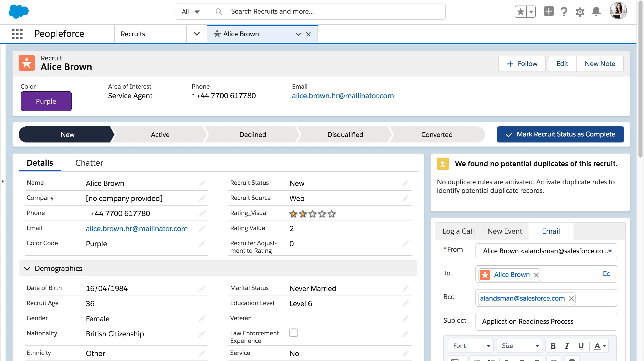Click the Purple color swatch
The image size is (644, 361).
(46, 101)
